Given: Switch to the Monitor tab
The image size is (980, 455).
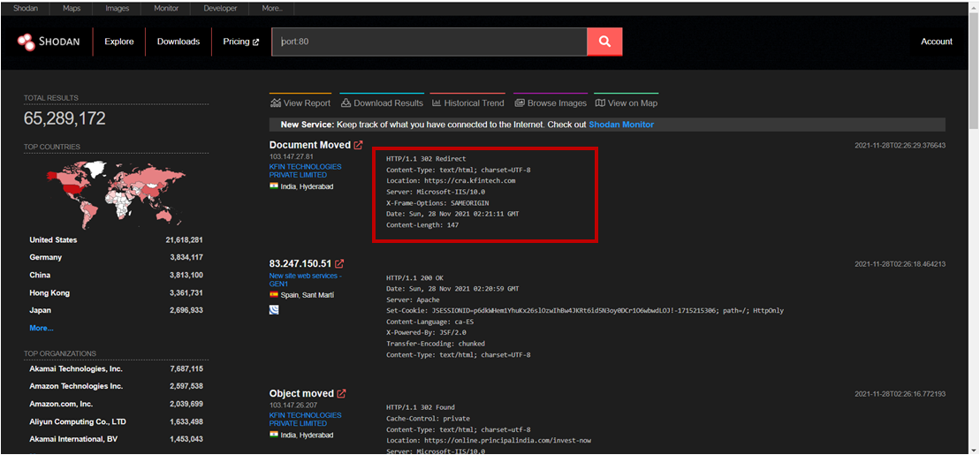Looking at the screenshot, I should coord(165,9).
